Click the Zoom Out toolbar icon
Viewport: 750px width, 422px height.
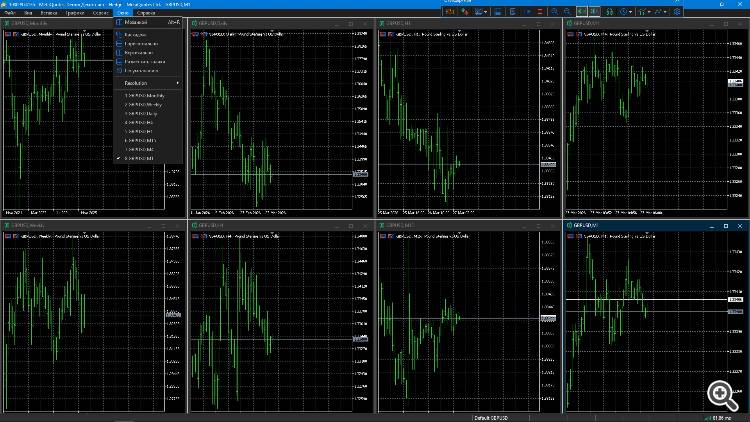(567, 11)
